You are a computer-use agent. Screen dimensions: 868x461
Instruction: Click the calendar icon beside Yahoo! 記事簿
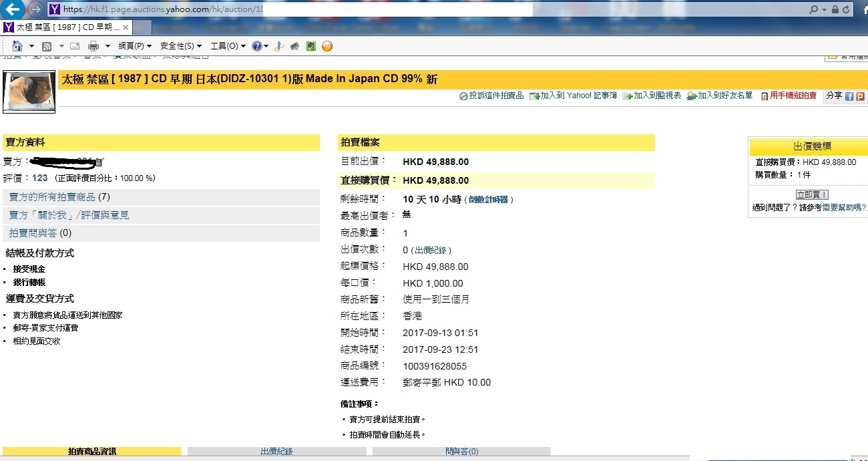(534, 96)
